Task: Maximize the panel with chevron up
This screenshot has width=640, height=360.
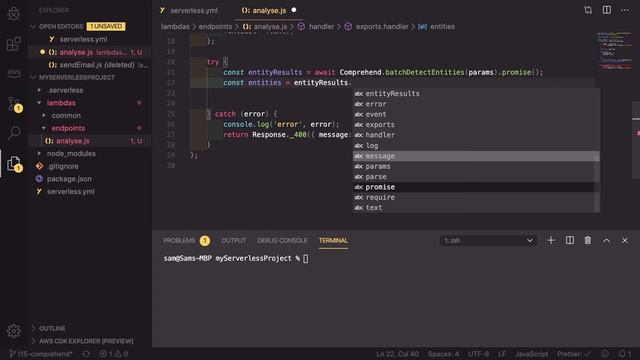Action: 606,241
